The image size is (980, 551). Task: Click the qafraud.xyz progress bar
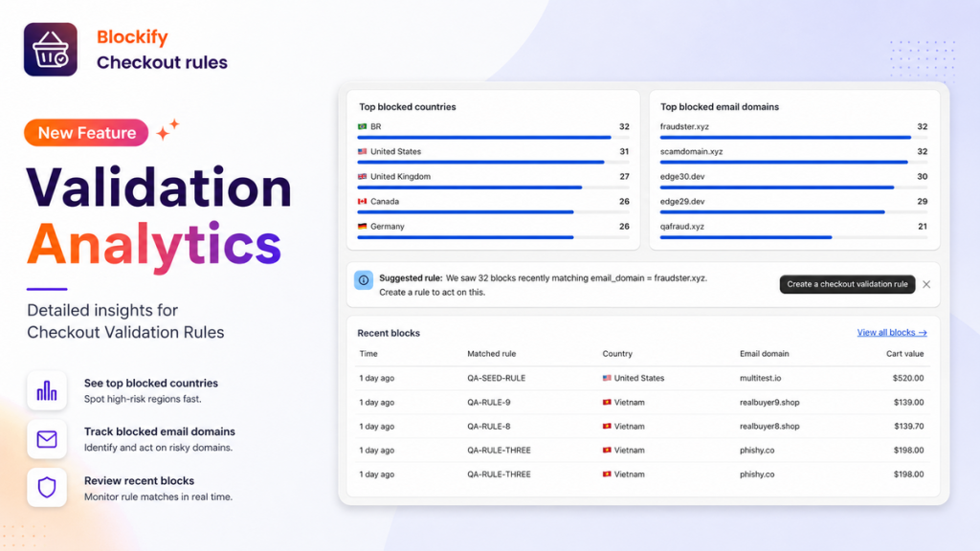(x=793, y=237)
